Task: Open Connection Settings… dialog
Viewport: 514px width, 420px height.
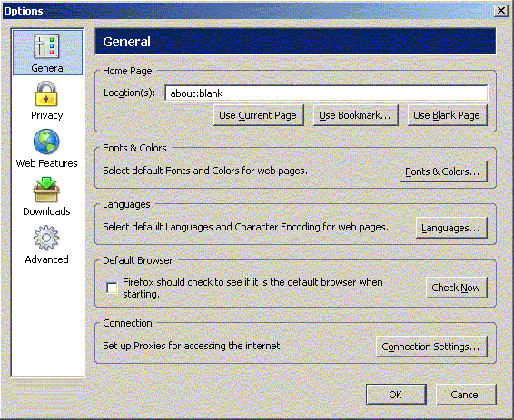Action: coord(431,347)
